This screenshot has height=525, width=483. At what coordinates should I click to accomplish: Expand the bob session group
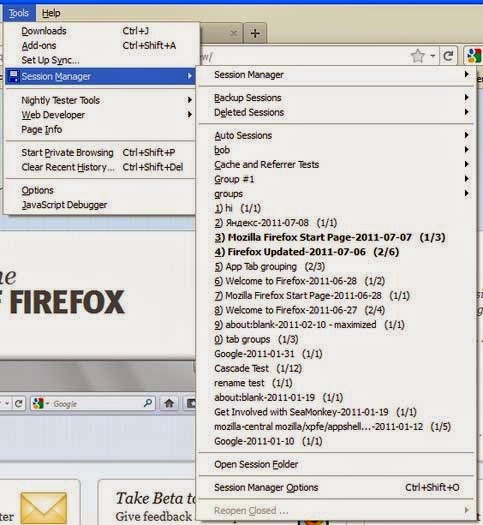[x=336, y=150]
